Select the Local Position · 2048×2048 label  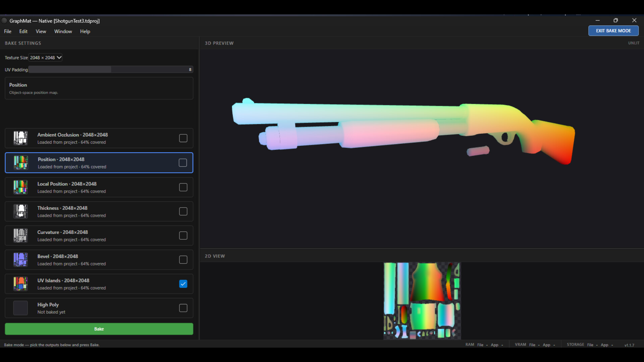click(67, 184)
